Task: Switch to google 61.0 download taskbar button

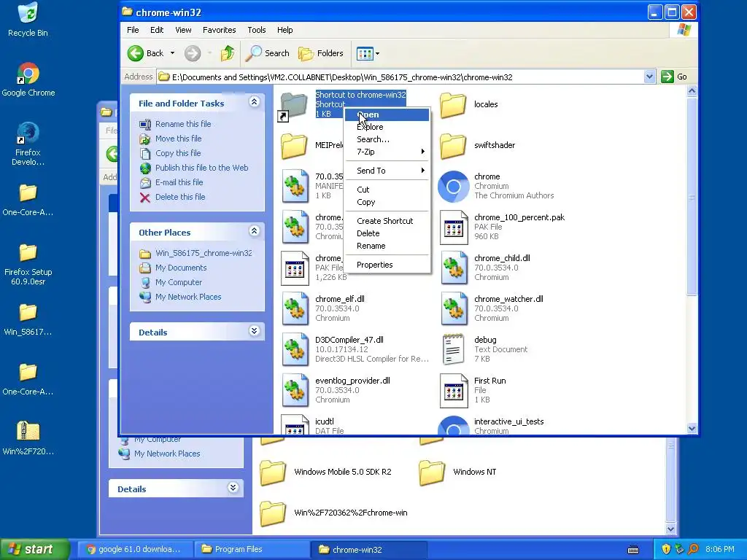Action: (x=135, y=549)
